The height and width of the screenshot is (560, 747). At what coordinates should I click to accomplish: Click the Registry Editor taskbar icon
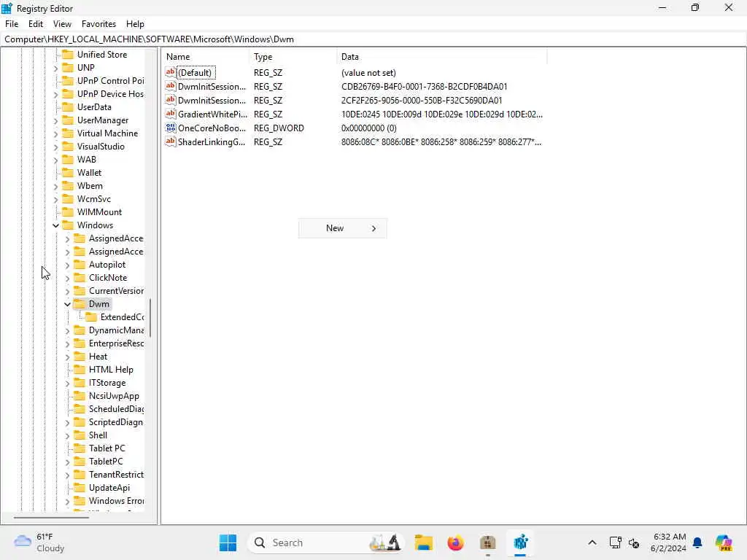[520, 542]
